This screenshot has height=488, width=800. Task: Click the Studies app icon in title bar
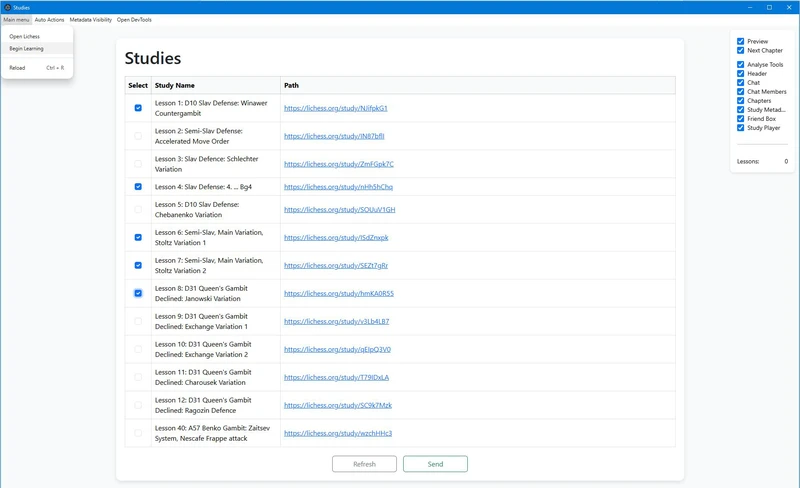6,7
